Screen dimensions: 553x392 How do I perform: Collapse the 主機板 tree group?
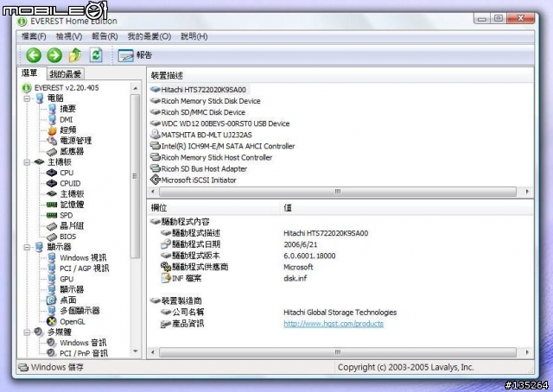pos(27,162)
